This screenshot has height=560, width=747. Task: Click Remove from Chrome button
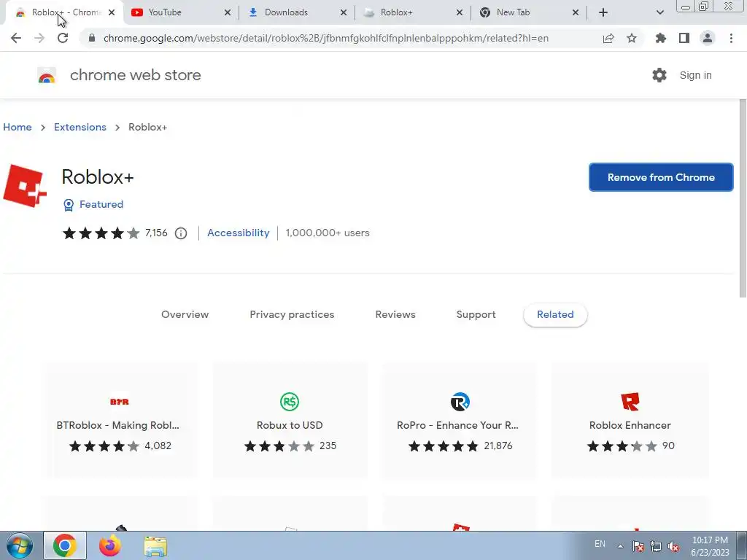pyautogui.click(x=661, y=177)
